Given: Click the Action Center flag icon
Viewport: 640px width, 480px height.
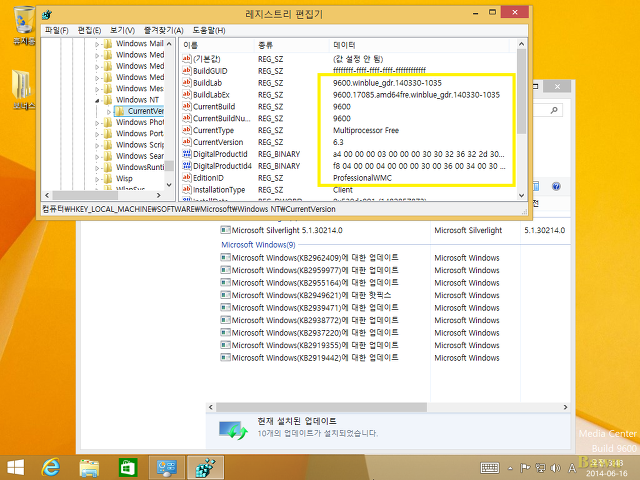Looking at the screenshot, I should (x=525, y=468).
